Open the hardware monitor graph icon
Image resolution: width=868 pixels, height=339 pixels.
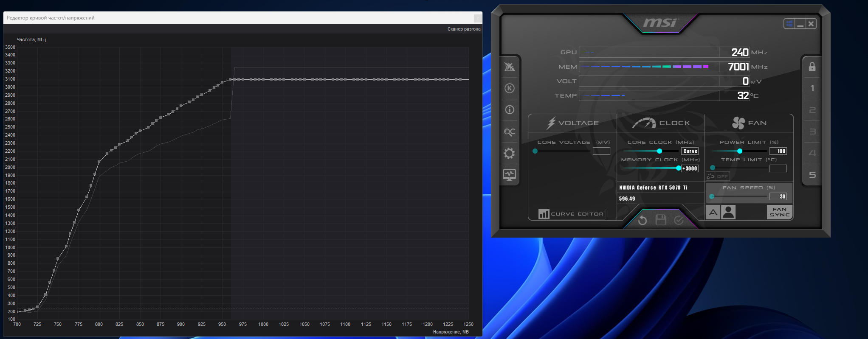point(510,174)
